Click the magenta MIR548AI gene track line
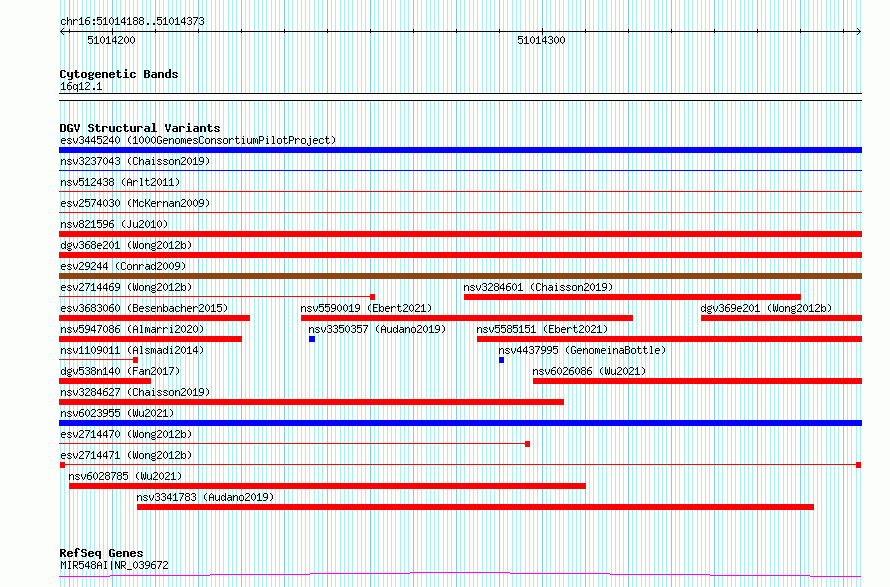The width and height of the screenshot is (890, 587). [x=460, y=575]
